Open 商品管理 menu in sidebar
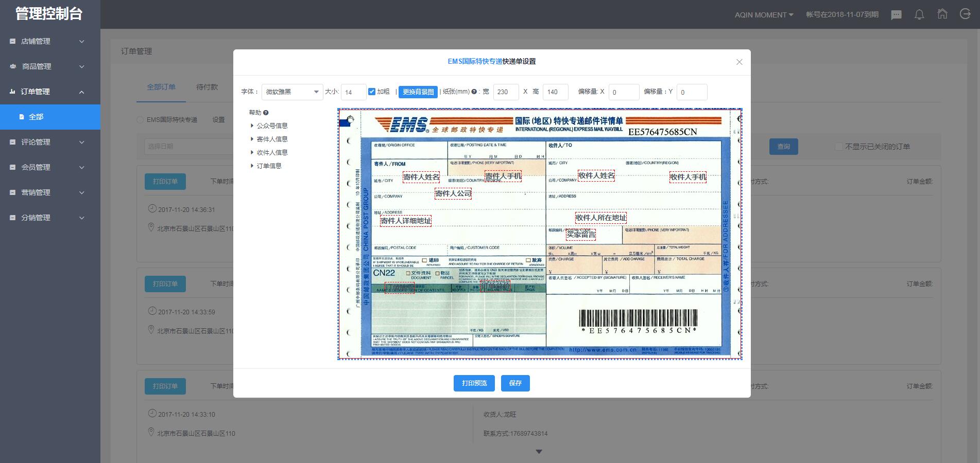980x463 pixels. (x=50, y=66)
